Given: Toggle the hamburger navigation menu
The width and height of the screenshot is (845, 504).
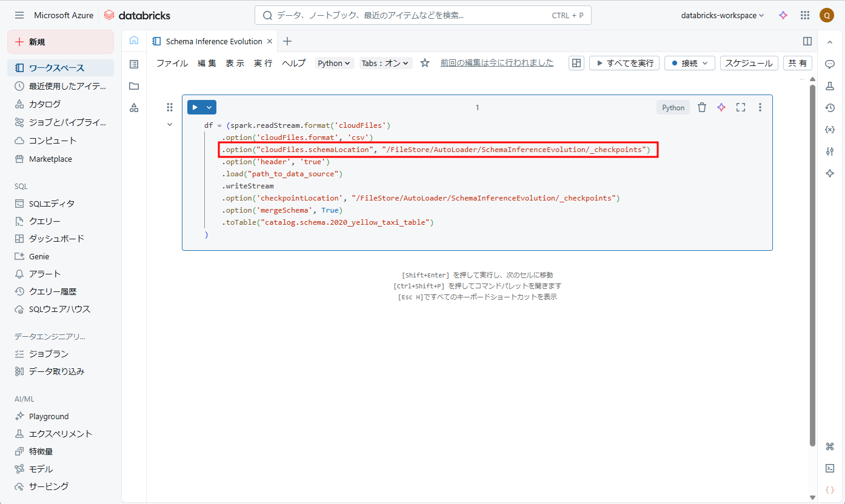Looking at the screenshot, I should [x=19, y=15].
